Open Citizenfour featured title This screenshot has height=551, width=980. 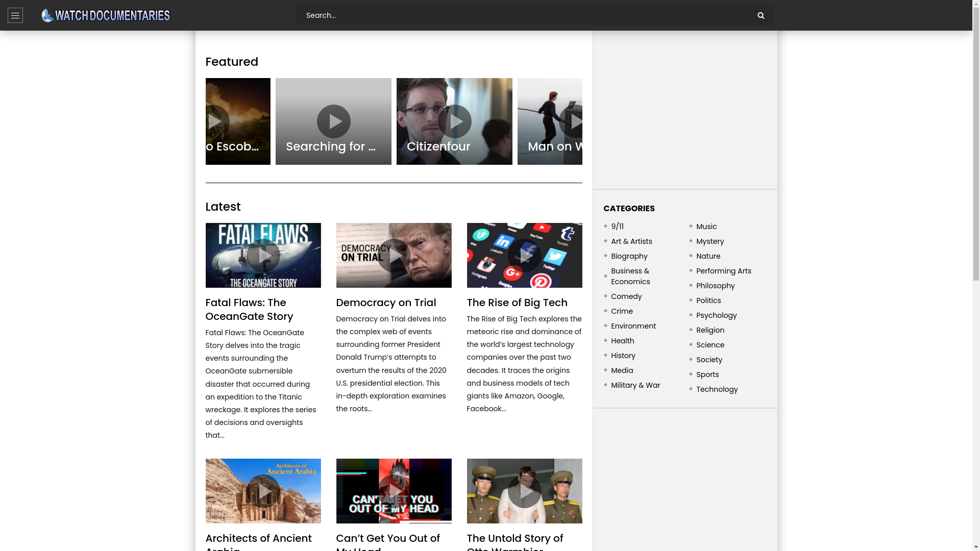click(438, 146)
